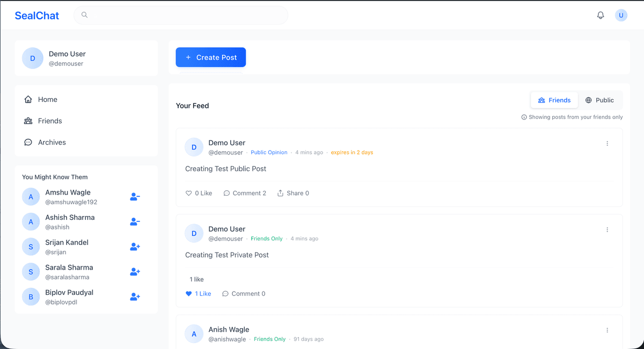Like the Creating Test Public Post
This screenshot has width=644, height=349.
[x=199, y=193]
